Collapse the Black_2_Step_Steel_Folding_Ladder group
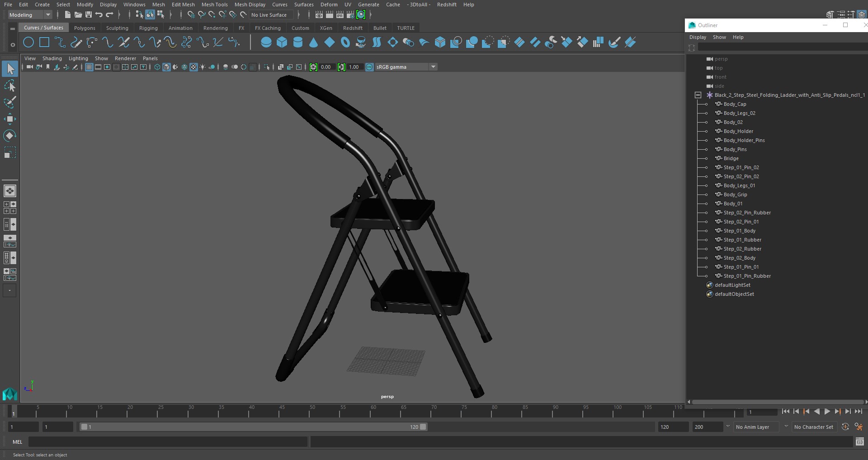Image resolution: width=868 pixels, height=460 pixels. coord(698,95)
